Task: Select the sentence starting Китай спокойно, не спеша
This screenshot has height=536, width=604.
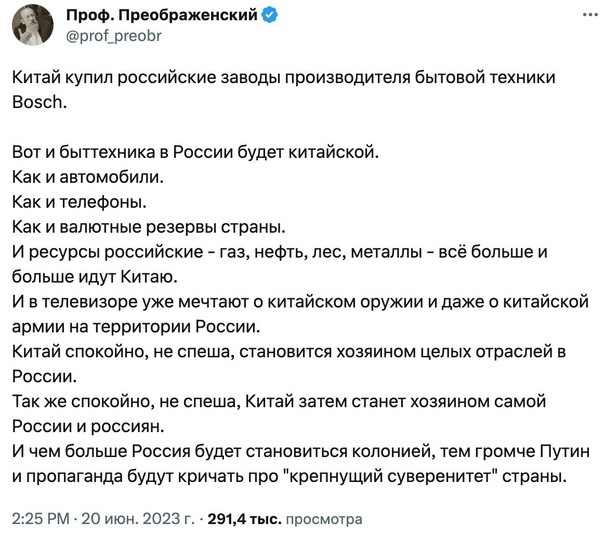Action: point(289,364)
